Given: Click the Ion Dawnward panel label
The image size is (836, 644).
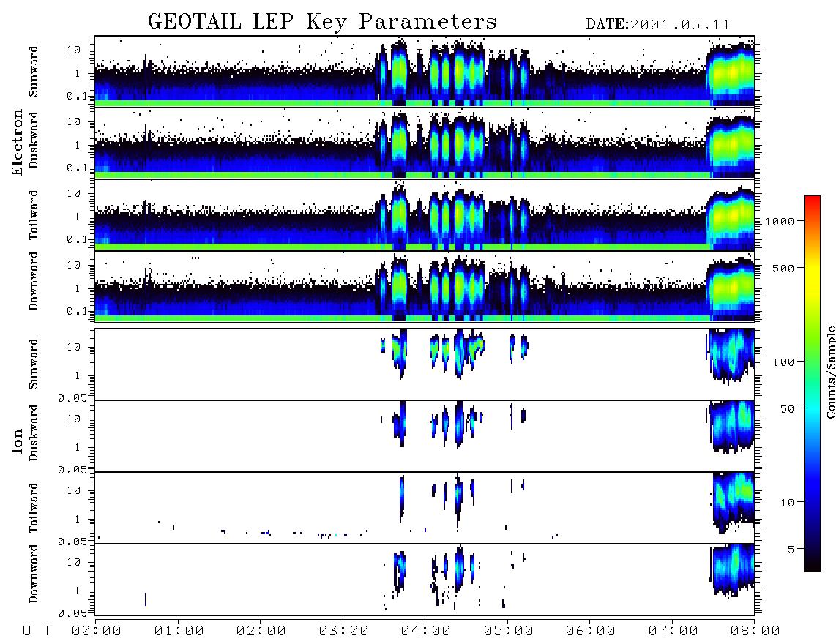Looking at the screenshot, I should 34,574.
